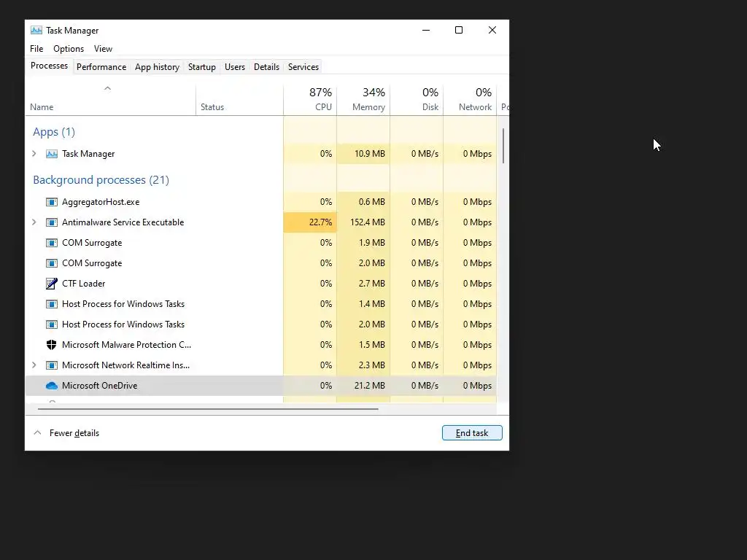
Task: Click icon of 2.0 MB Host Process for Windows Tasks
Action: [x=52, y=324]
